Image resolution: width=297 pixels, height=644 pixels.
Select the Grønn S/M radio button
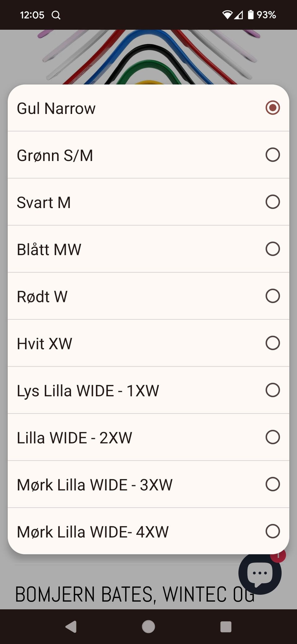click(x=273, y=155)
